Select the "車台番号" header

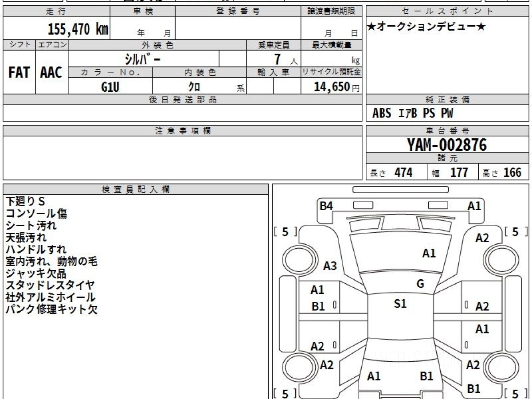click(447, 131)
